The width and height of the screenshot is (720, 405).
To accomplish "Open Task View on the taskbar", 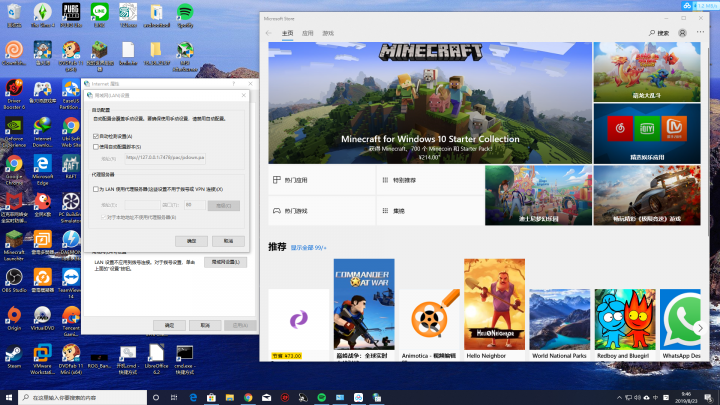I will (174, 397).
